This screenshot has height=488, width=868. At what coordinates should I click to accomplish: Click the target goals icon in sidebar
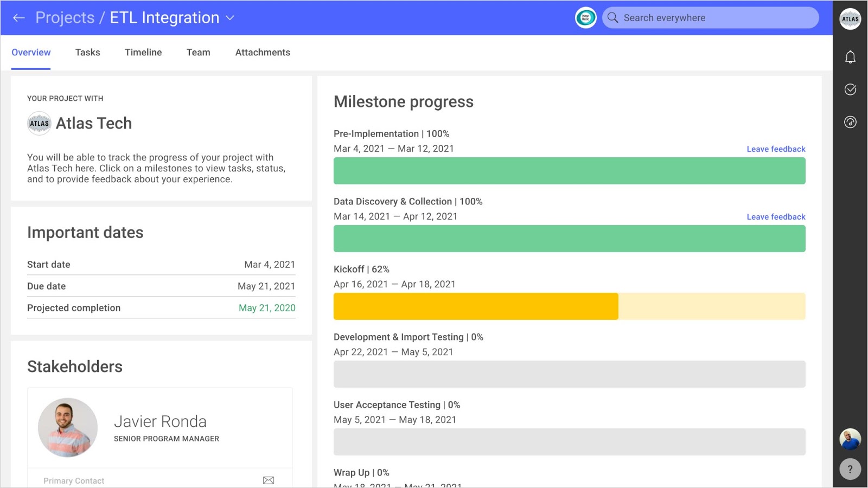850,122
